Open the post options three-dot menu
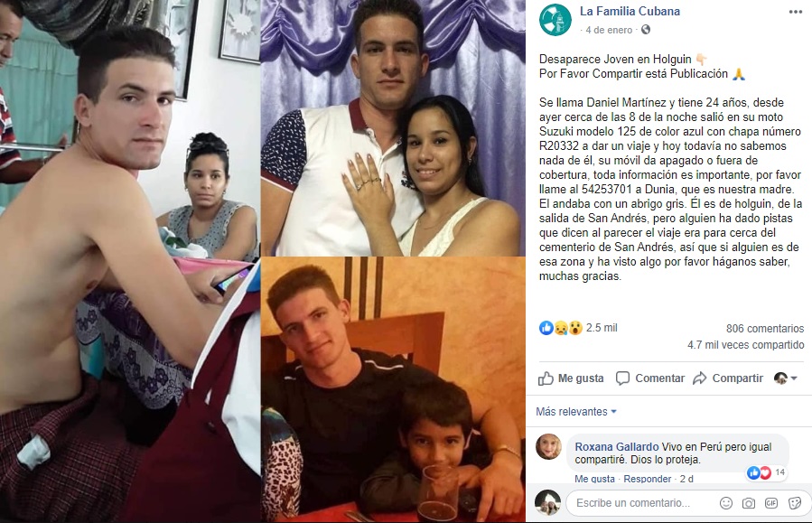 click(x=796, y=12)
